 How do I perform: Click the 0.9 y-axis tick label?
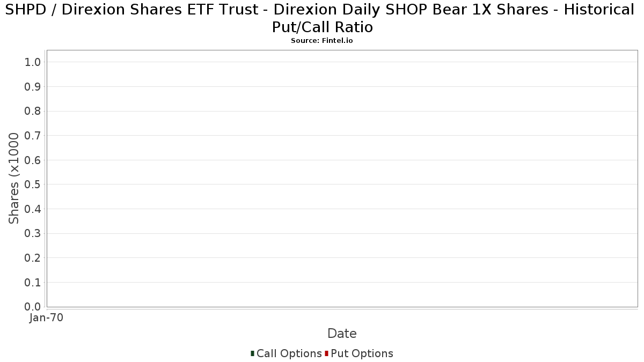[x=33, y=87]
